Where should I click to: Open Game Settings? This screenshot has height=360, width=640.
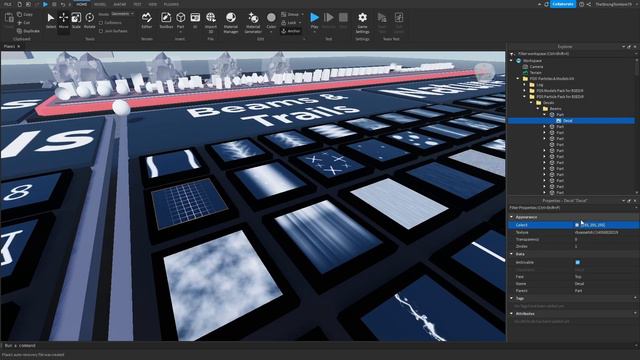(362, 22)
